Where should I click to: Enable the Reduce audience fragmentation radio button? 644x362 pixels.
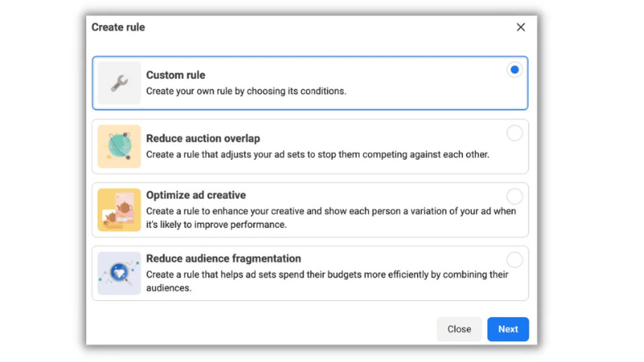514,260
